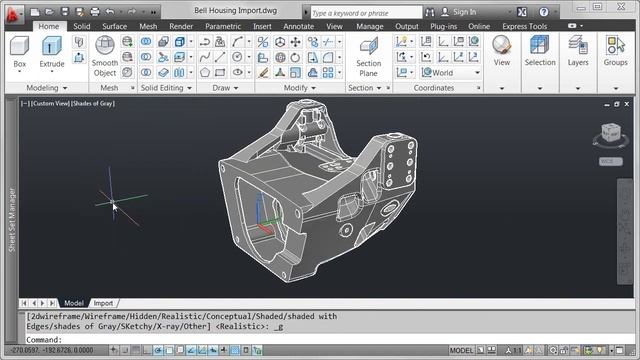Click the Section Plane button
The image size is (640, 360).
(369, 56)
